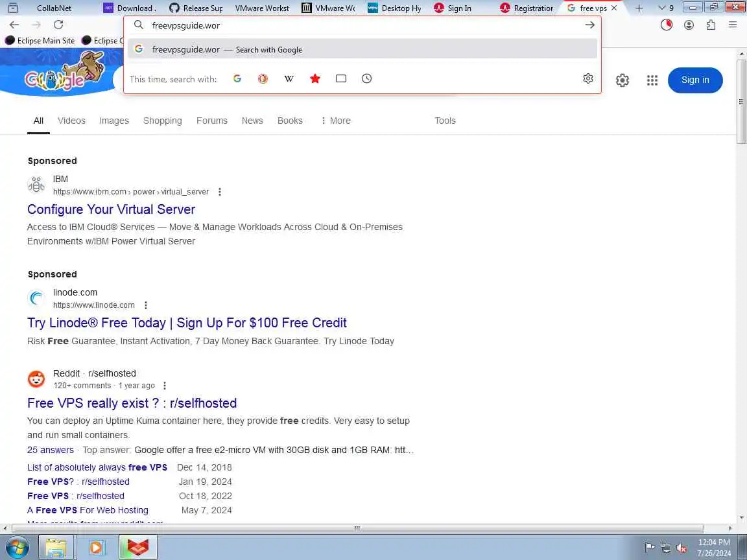Open the 25 answers link
This screenshot has height=560, width=747.
(x=51, y=450)
